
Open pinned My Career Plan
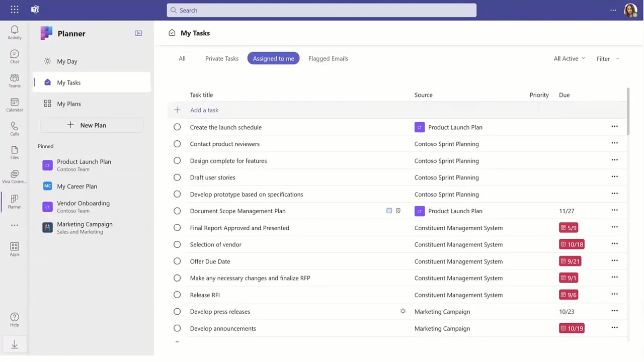click(x=92, y=186)
